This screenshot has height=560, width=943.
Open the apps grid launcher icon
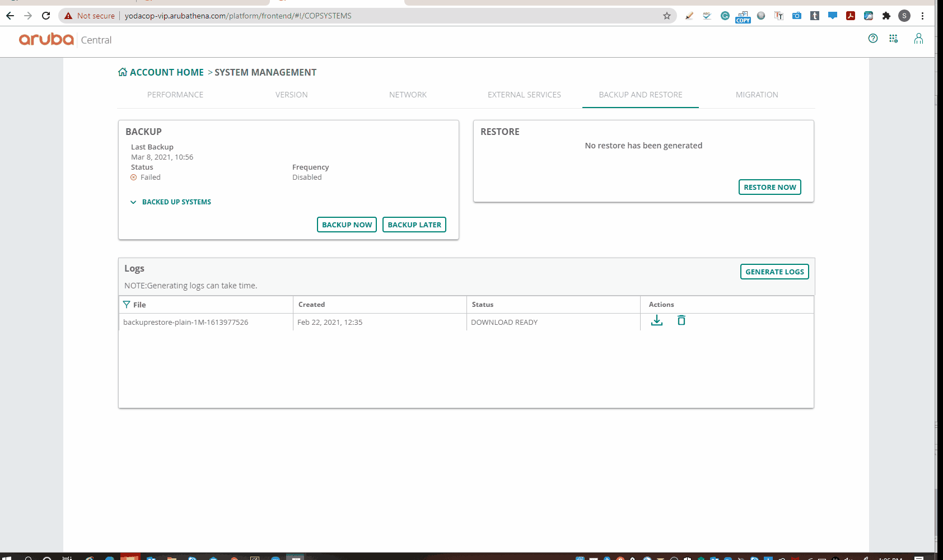[x=893, y=39]
